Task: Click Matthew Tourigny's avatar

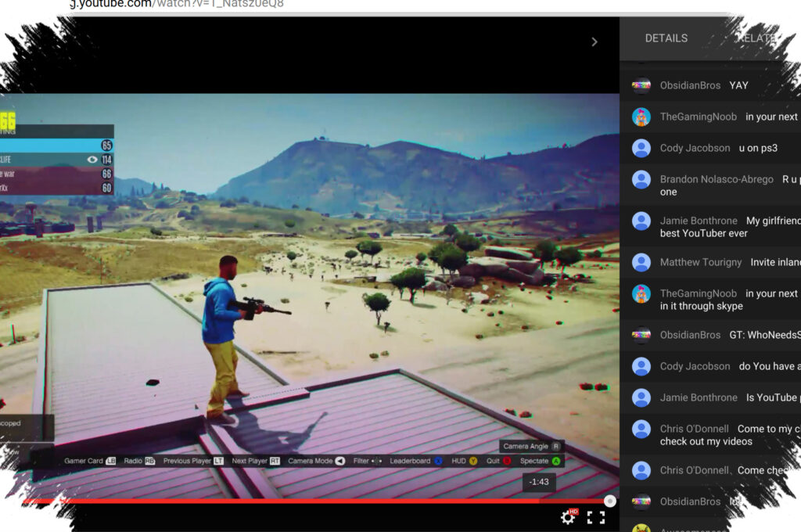Action: pyautogui.click(x=641, y=262)
